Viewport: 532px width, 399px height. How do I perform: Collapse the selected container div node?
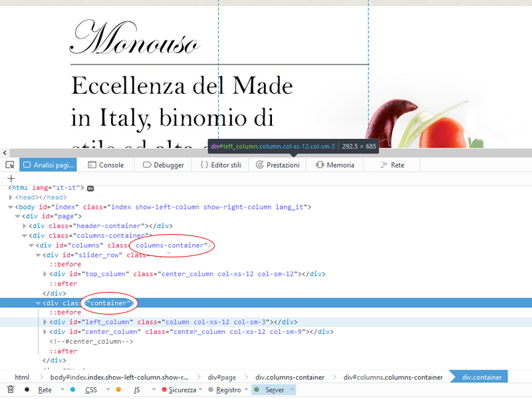(x=38, y=303)
